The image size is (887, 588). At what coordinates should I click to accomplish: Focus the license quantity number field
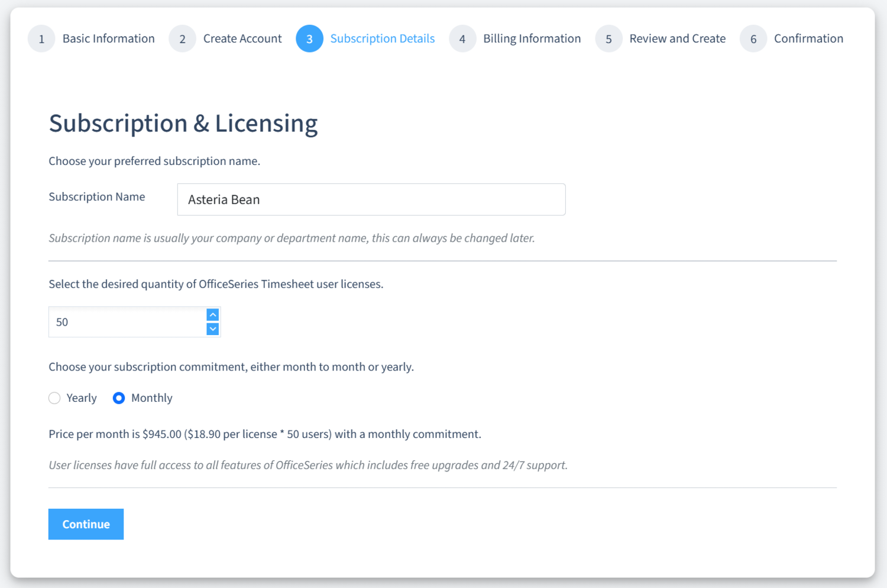tap(127, 322)
